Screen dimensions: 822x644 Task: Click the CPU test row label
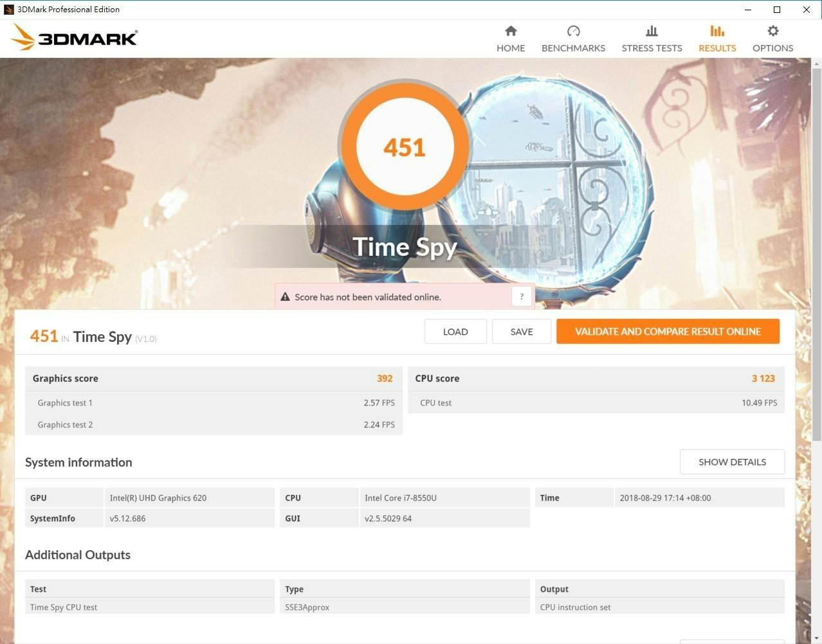pos(435,403)
